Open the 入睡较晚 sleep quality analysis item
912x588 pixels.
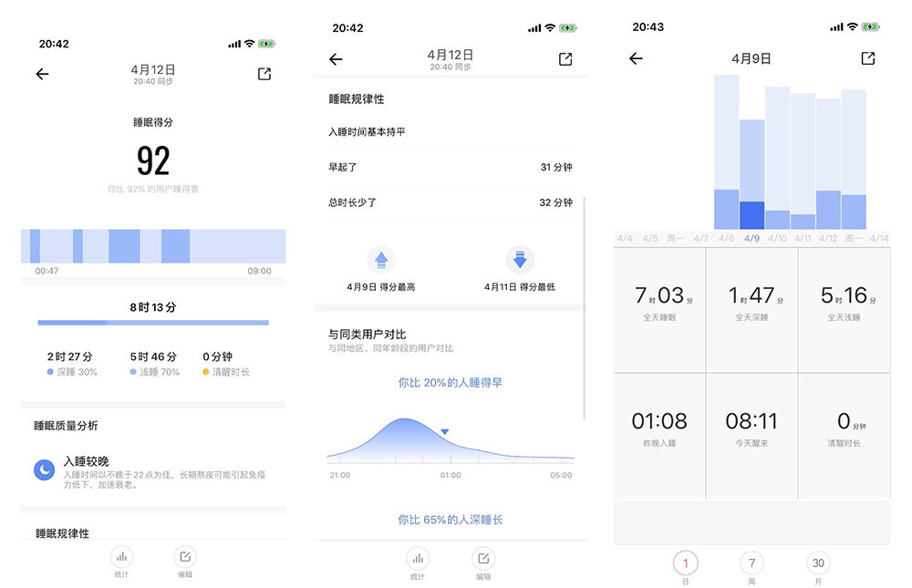(x=152, y=470)
